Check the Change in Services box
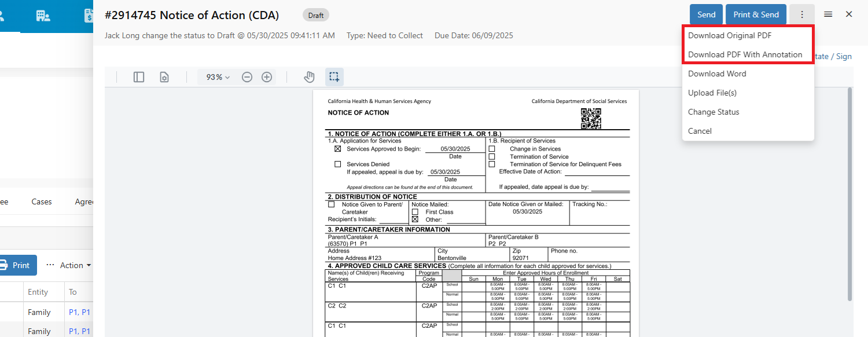Screen dimensions: 868x337 pos(492,149)
